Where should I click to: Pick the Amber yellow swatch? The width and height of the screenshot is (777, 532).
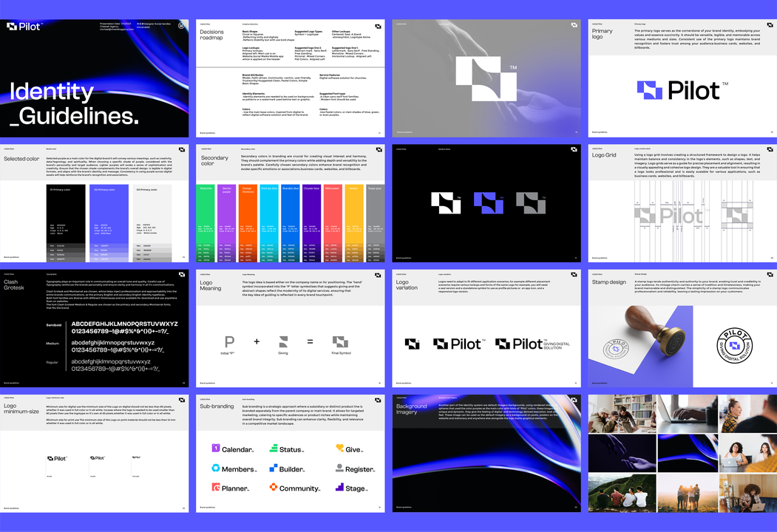coord(354,223)
